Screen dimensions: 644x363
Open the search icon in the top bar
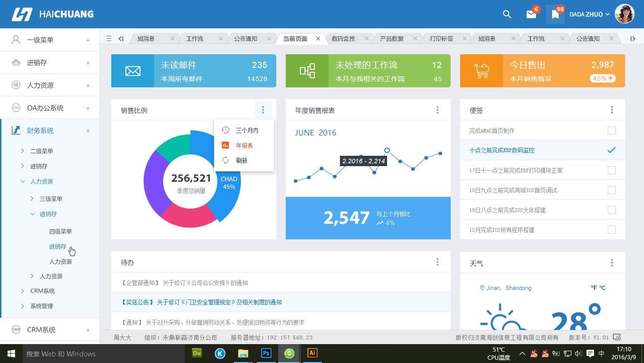507,14
